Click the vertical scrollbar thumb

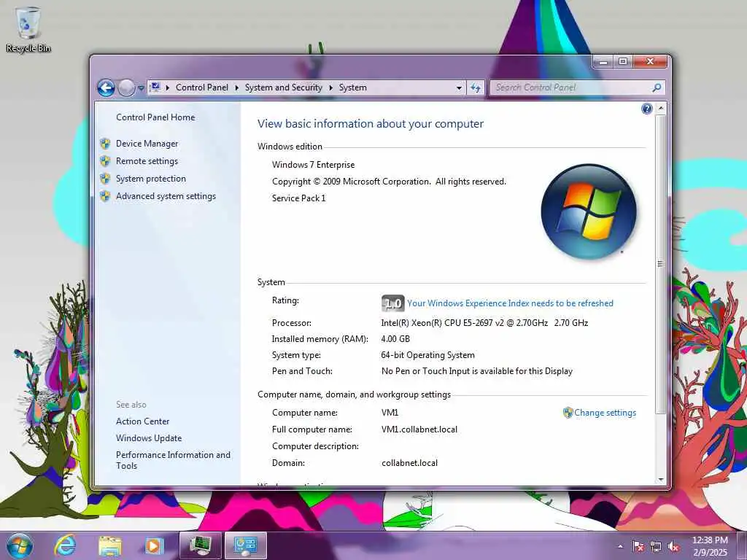pyautogui.click(x=660, y=264)
